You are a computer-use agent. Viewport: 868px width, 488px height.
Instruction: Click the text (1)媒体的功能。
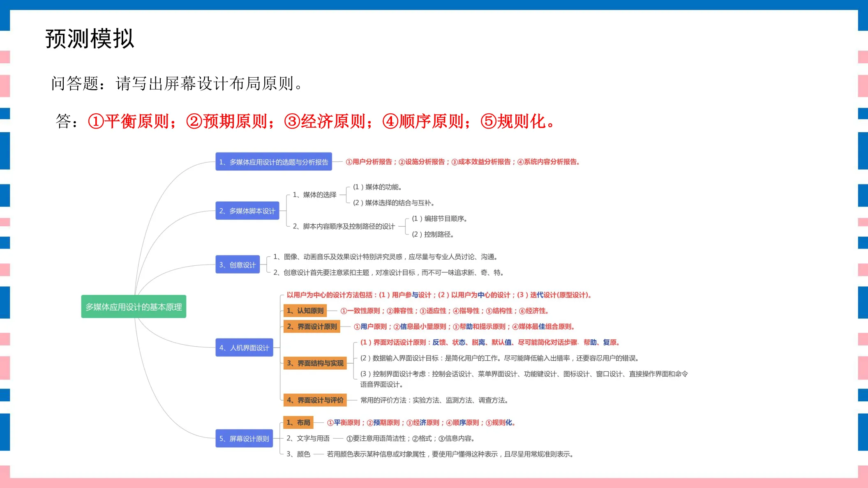[377, 187]
